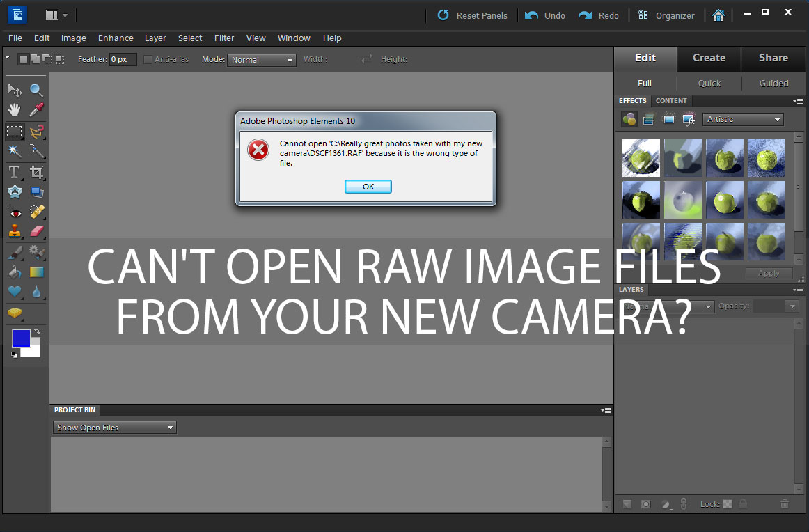Show Filters in Effects panel
Viewport: 809px width, 532px height.
629,119
